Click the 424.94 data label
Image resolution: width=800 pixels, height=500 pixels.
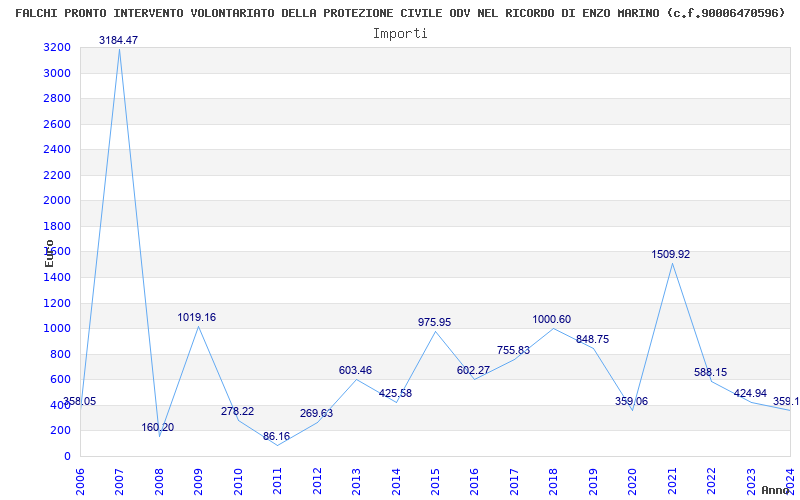pyautogui.click(x=750, y=393)
